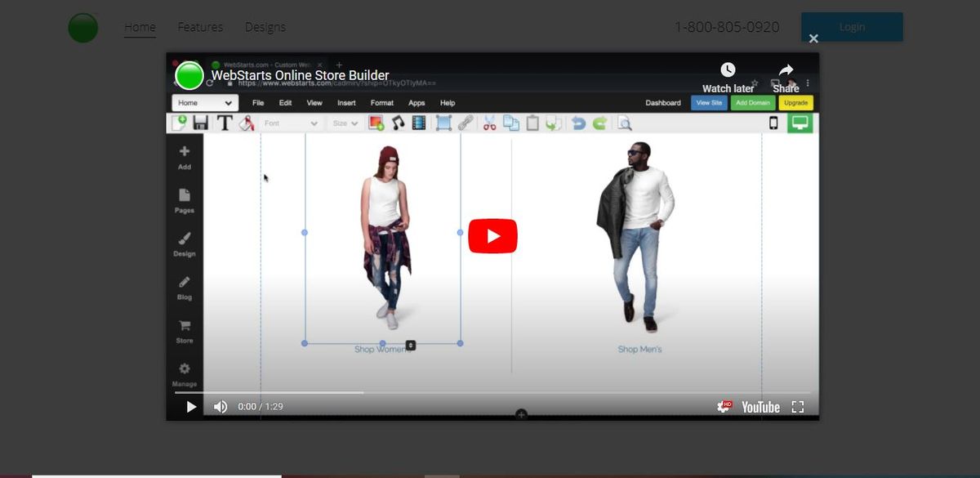Undo the last change

[x=579, y=123]
